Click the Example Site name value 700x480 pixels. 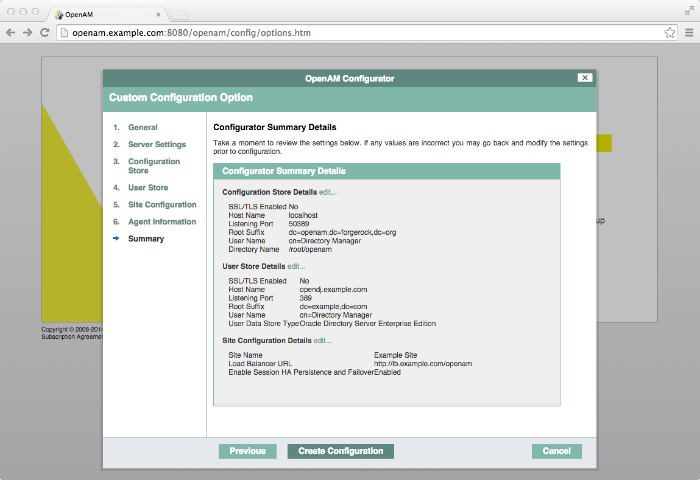point(396,355)
